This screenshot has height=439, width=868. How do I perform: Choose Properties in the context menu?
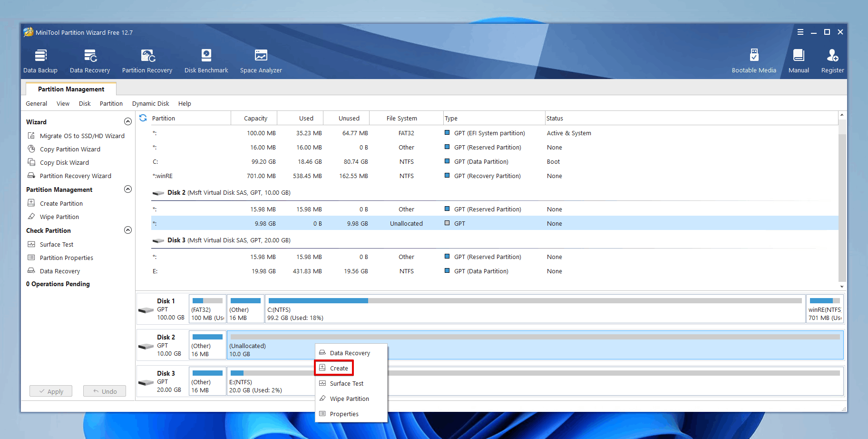(351, 414)
